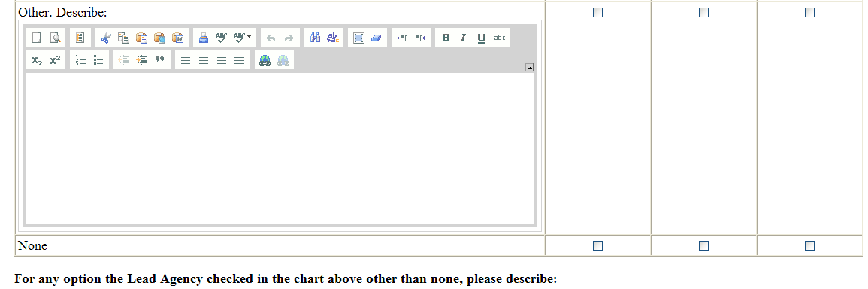This screenshot has height=289, width=868.
Task: Click inside the Other Describe text area
Action: [280, 148]
